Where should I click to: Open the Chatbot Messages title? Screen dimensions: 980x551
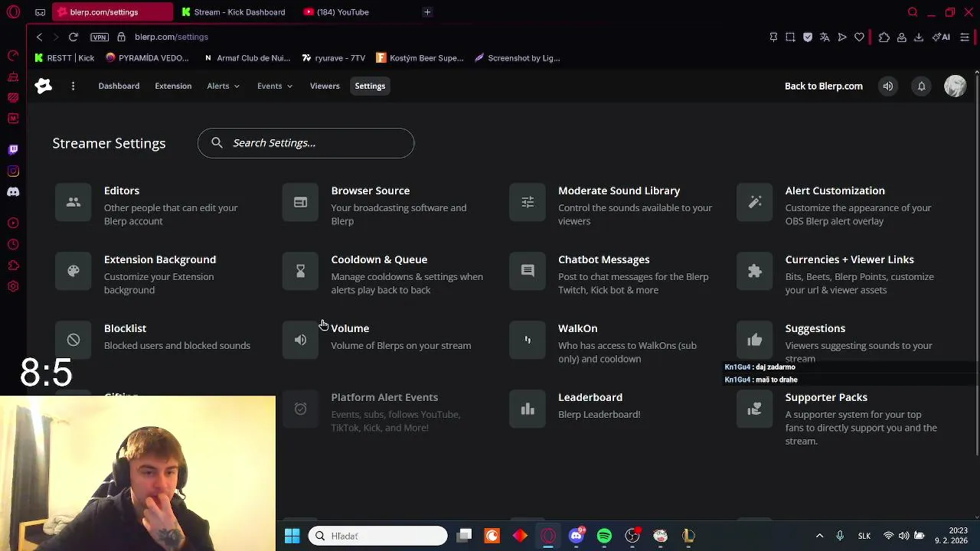pyautogui.click(x=603, y=259)
